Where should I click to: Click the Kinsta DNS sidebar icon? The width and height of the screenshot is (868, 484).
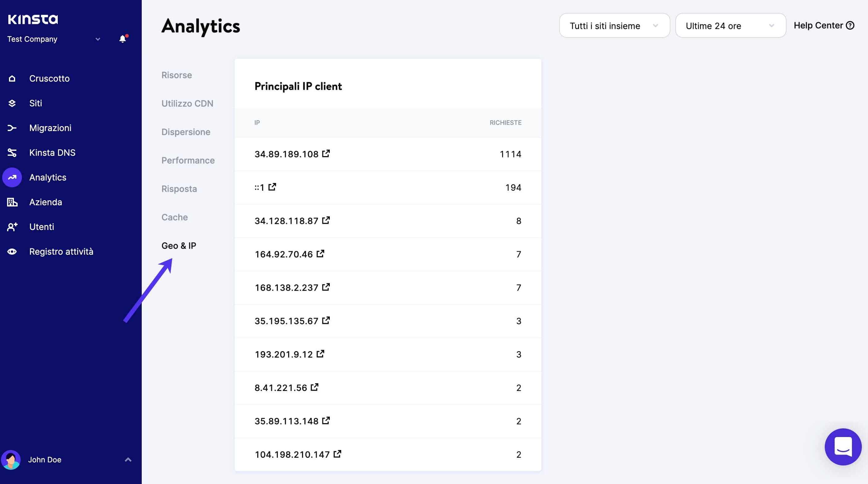tap(12, 153)
